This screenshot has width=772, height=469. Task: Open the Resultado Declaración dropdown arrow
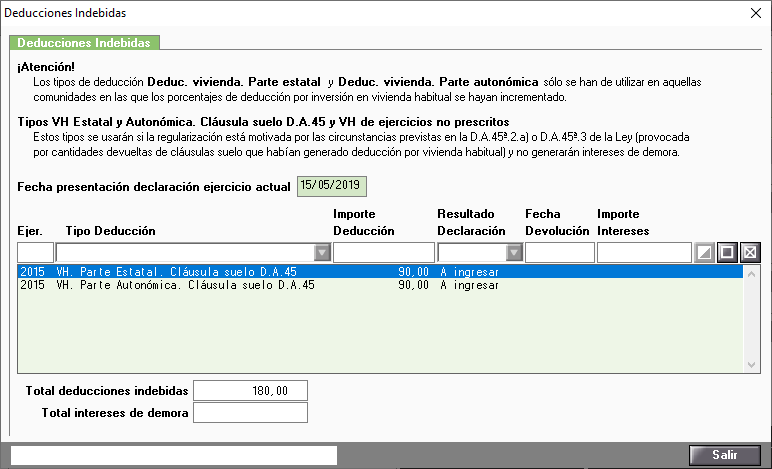(x=514, y=252)
